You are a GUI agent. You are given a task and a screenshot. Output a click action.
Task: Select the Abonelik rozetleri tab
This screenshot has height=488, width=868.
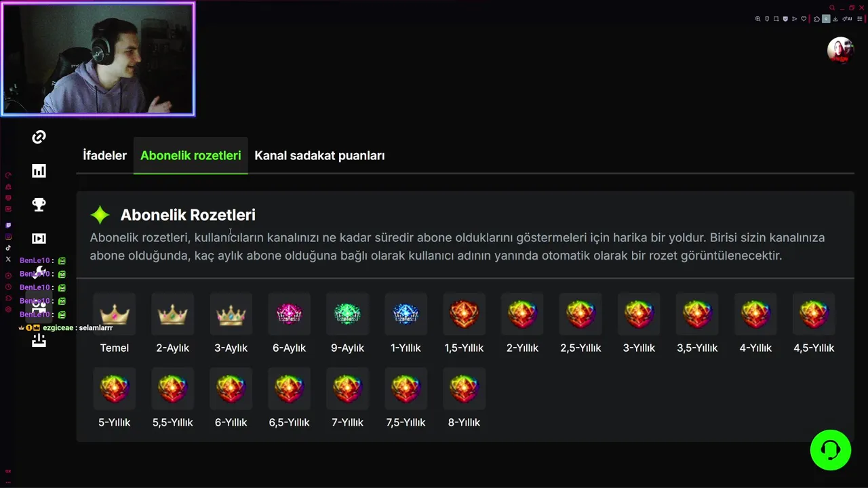tap(191, 155)
